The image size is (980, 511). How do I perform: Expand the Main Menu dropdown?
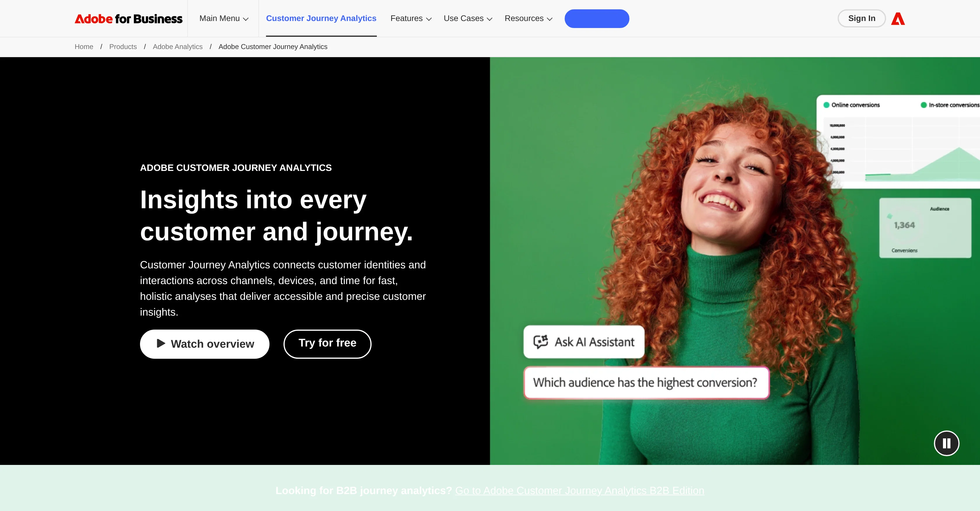[x=224, y=18]
